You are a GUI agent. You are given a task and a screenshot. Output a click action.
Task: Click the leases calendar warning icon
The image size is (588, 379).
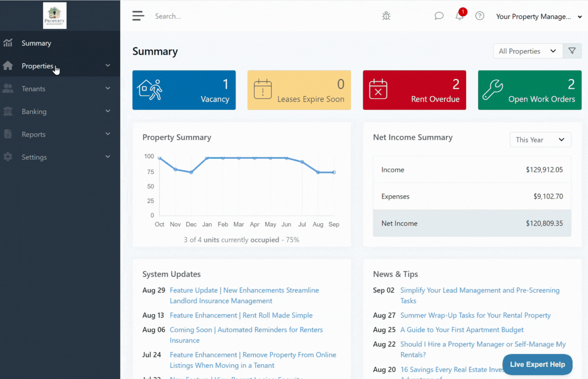pos(263,89)
